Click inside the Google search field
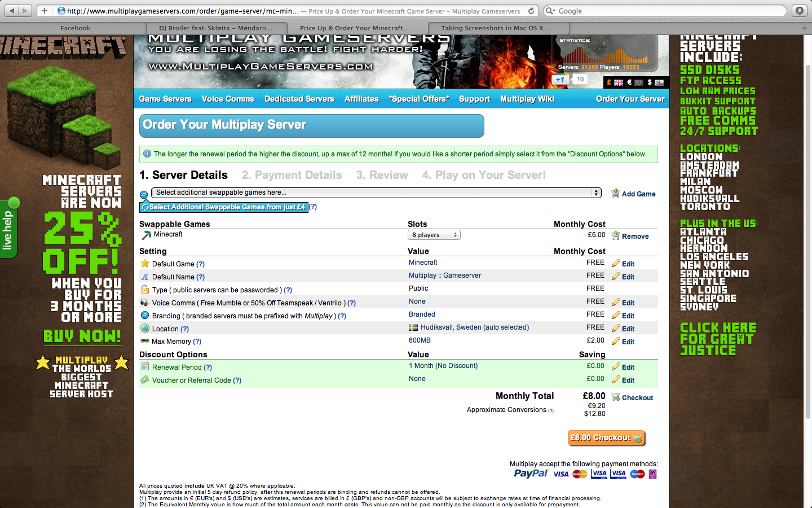Image resolution: width=812 pixels, height=508 pixels. 664,11
